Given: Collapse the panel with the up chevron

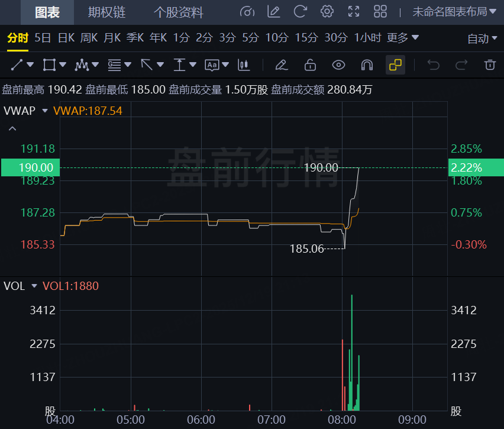Looking at the screenshot, I should point(12,128).
